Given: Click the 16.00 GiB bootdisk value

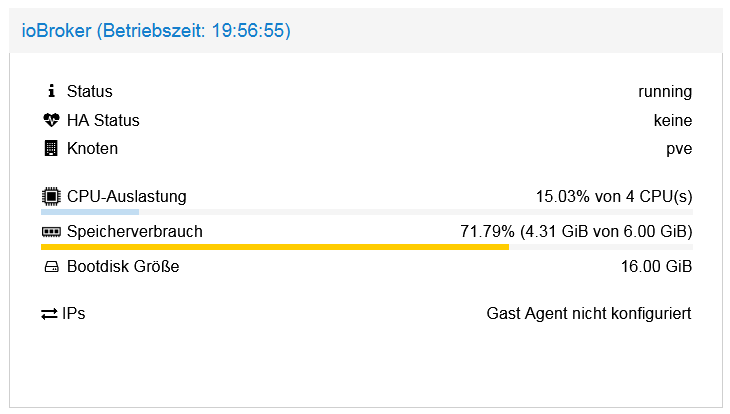Looking at the screenshot, I should (x=657, y=268).
